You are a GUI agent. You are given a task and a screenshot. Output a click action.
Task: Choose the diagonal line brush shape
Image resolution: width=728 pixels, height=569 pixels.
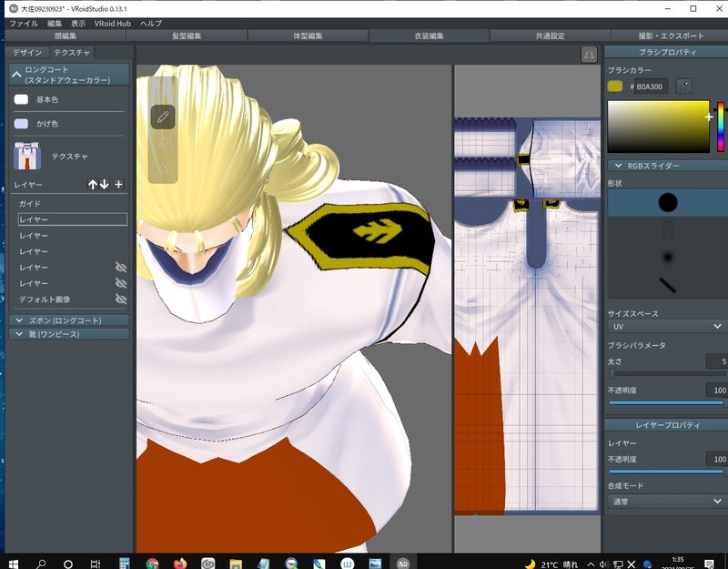coord(668,285)
